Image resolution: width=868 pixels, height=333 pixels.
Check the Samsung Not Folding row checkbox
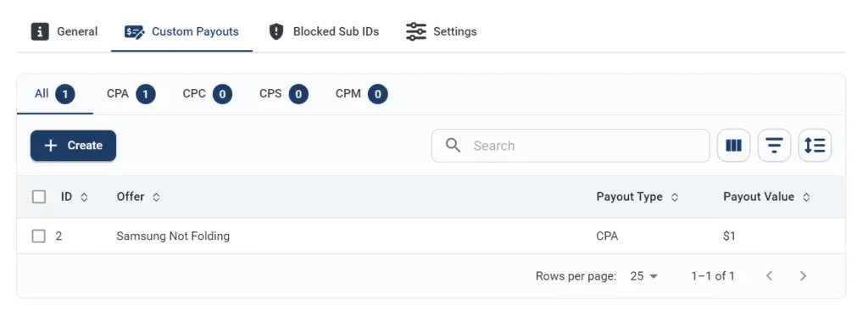click(x=38, y=236)
